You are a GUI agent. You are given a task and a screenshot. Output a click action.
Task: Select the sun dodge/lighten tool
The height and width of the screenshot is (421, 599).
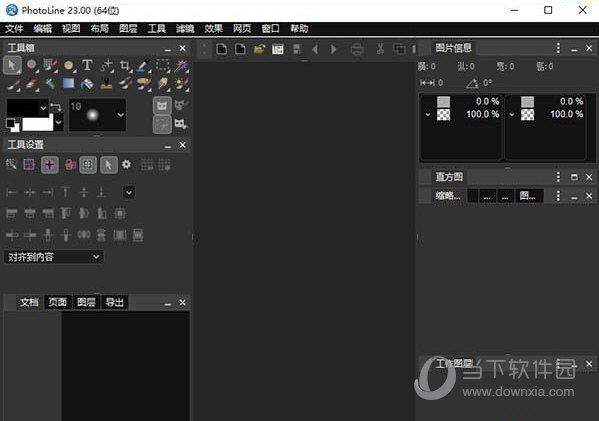pos(181,84)
